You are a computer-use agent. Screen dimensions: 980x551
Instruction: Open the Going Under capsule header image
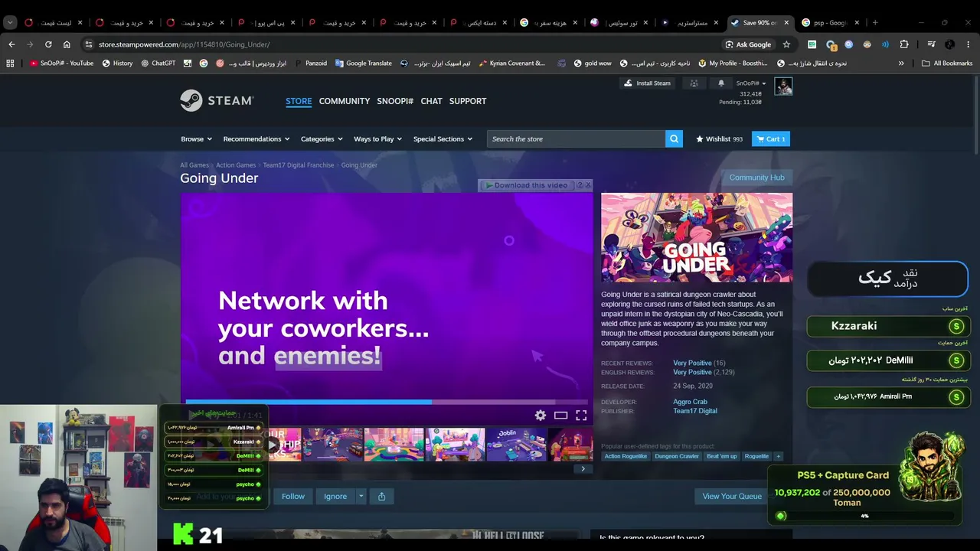pos(697,237)
